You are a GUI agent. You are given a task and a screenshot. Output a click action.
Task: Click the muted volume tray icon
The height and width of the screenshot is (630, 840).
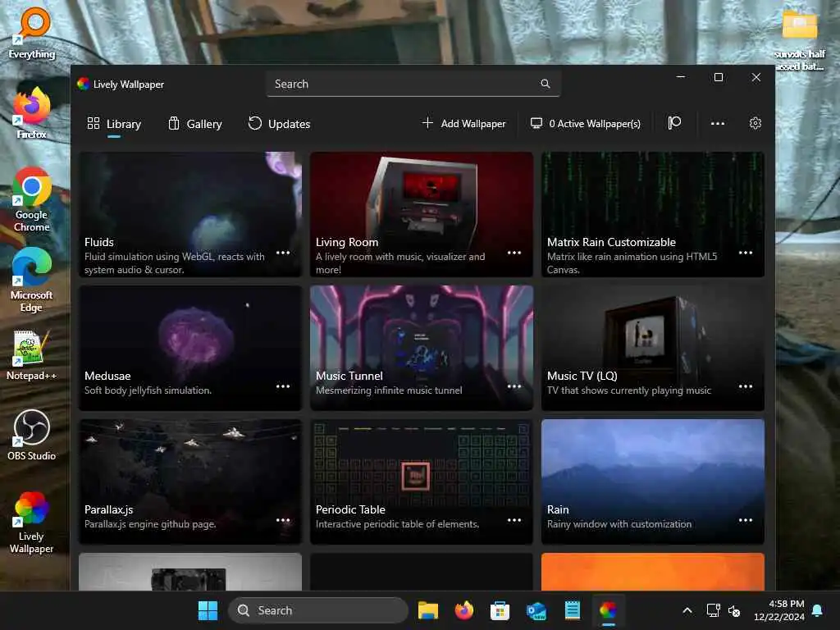(x=734, y=610)
